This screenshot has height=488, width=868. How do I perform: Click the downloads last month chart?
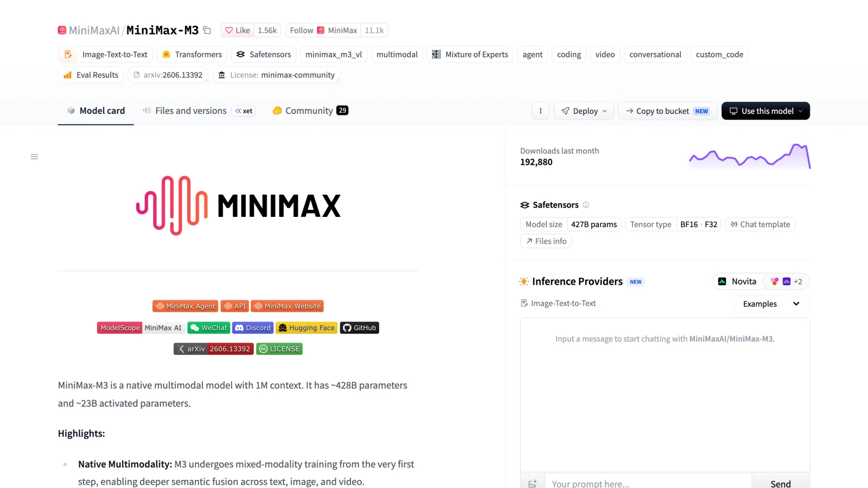point(750,156)
